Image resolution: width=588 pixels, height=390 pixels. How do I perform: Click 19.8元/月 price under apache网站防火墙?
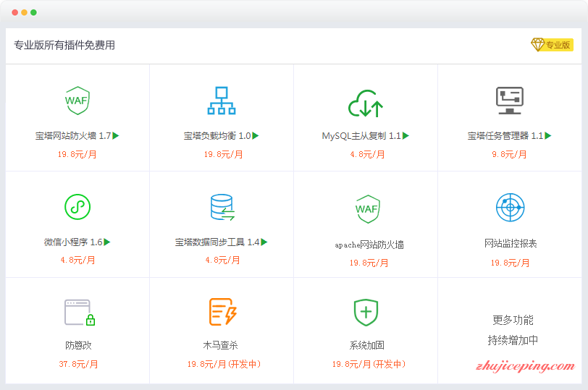point(369,263)
